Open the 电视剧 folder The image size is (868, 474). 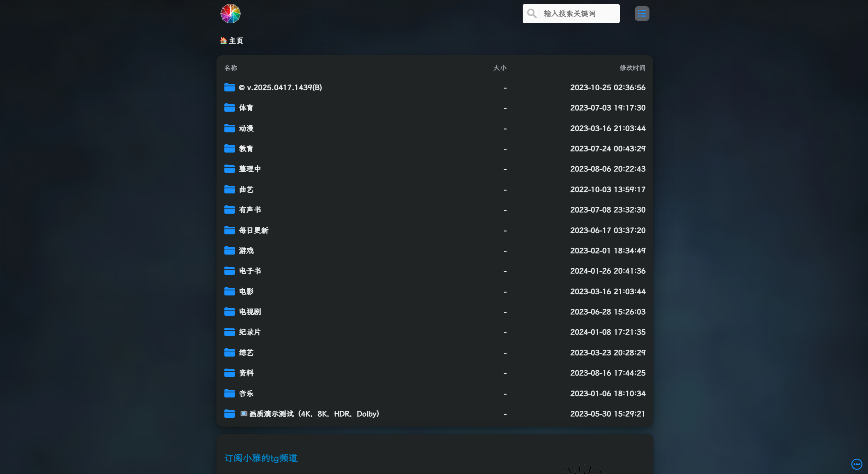point(250,312)
